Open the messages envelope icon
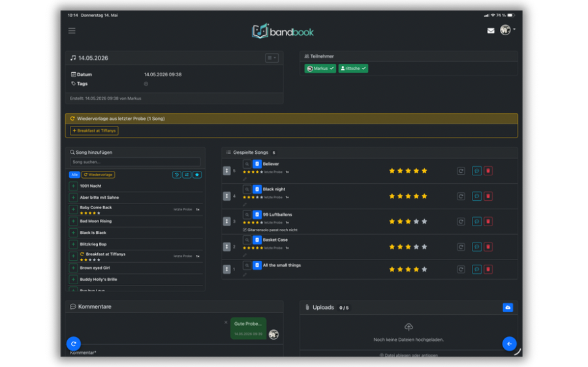The height and width of the screenshot is (367, 588). (491, 31)
